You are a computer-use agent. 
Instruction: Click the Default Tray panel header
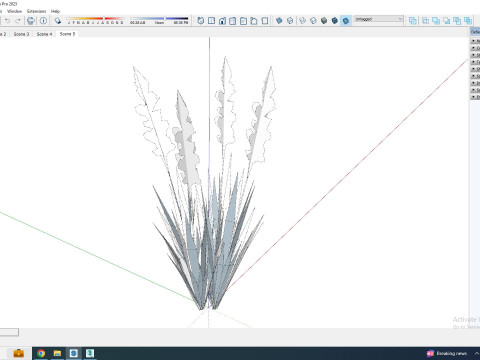475,32
